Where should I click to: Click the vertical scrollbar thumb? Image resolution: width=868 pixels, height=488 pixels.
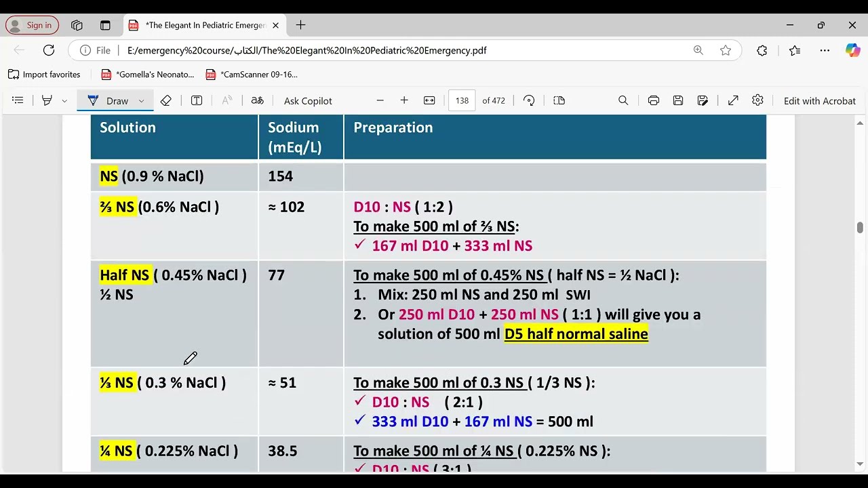click(x=860, y=228)
